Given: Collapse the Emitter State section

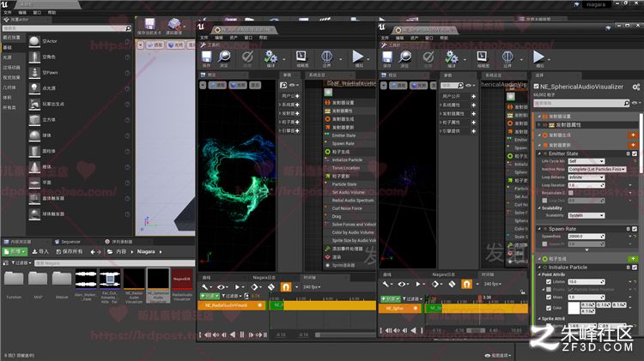Looking at the screenshot, I should (x=540, y=153).
